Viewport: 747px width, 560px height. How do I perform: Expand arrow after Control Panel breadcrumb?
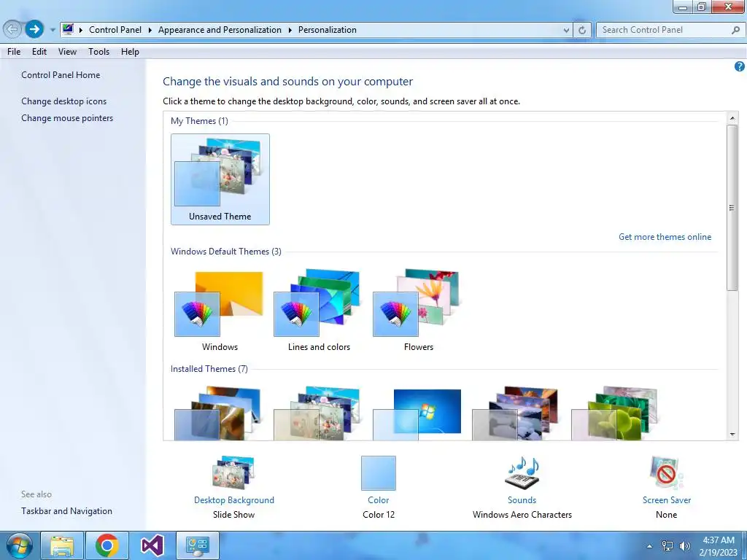[x=150, y=30]
